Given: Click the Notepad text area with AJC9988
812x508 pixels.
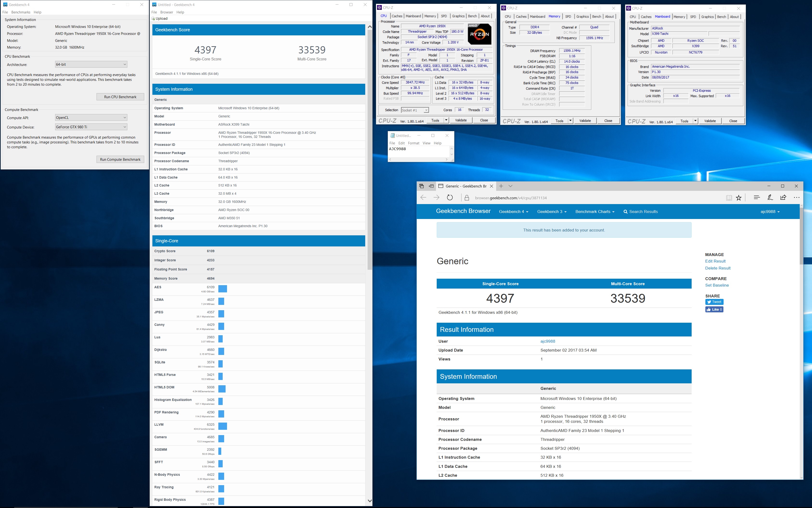Looking at the screenshot, I should 418,151.
